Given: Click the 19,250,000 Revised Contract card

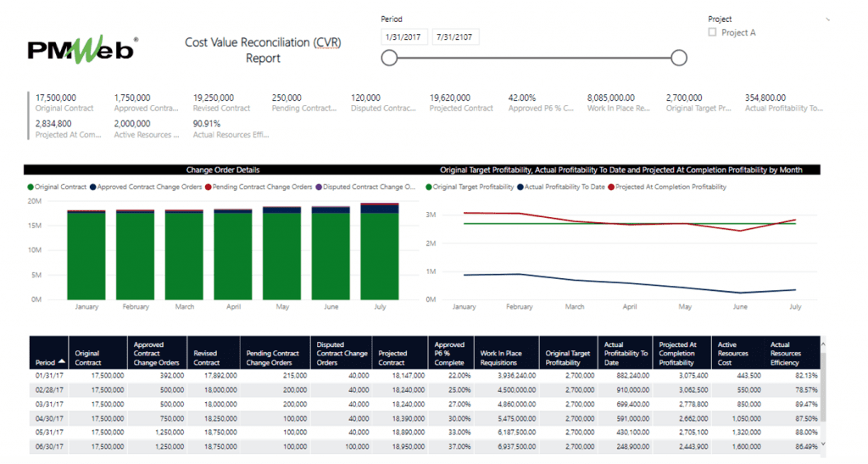Looking at the screenshot, I should (221, 103).
